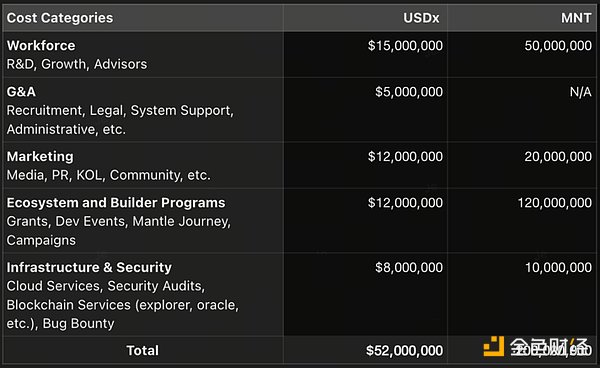The image size is (600, 368).
Task: Click the $8,000,000 Infrastructure amount
Action: (x=409, y=267)
